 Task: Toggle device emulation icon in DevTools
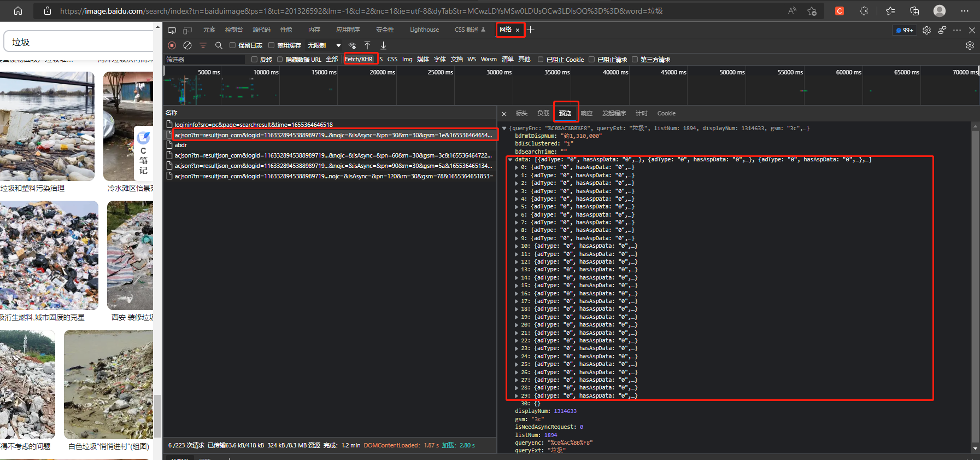tap(187, 30)
